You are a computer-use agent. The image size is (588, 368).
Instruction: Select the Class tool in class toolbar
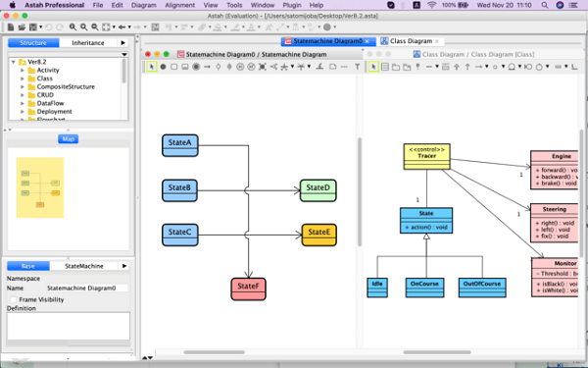point(385,67)
